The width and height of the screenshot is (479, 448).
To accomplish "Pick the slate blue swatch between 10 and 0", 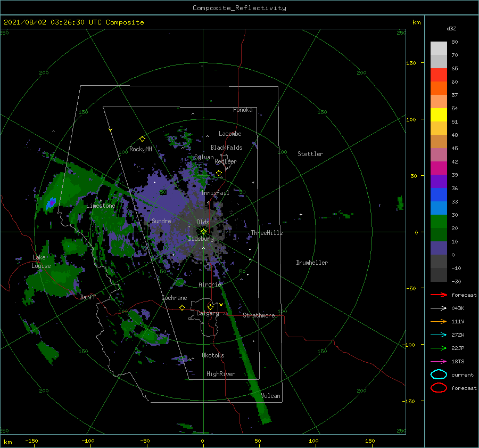I will (x=439, y=248).
